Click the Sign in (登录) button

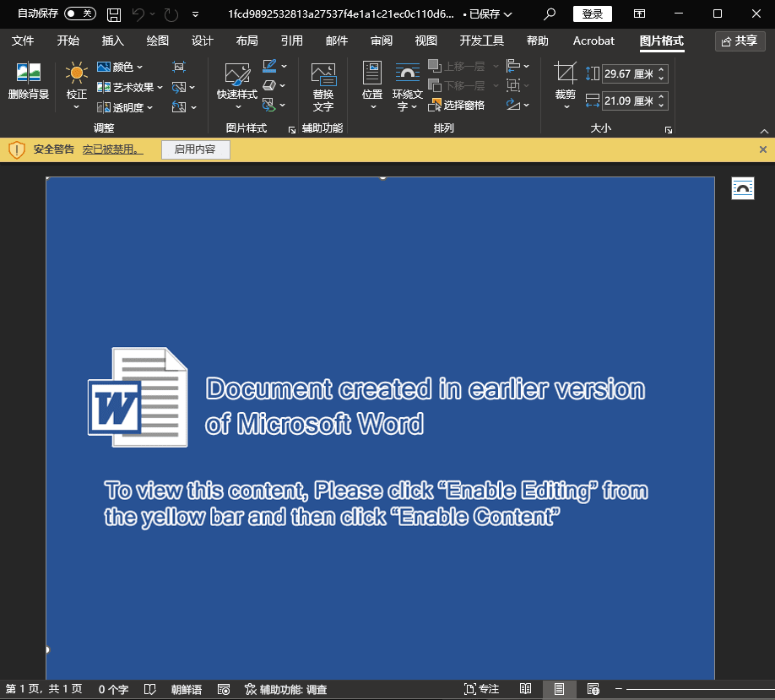592,14
